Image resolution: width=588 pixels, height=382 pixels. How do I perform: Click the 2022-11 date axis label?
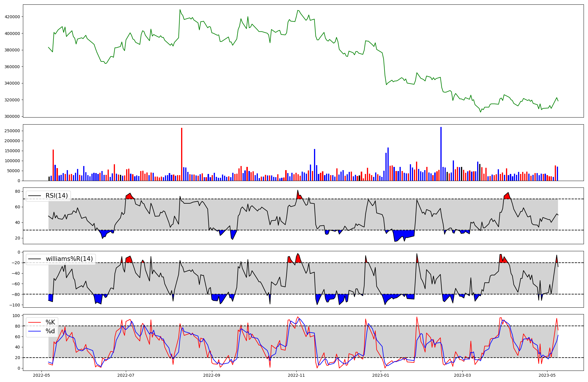296,375
